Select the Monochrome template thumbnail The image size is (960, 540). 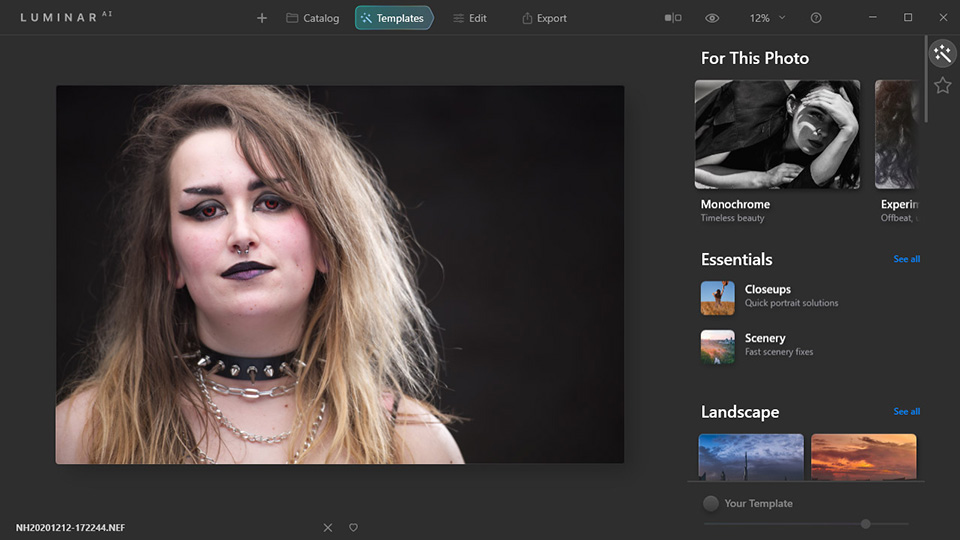777,134
